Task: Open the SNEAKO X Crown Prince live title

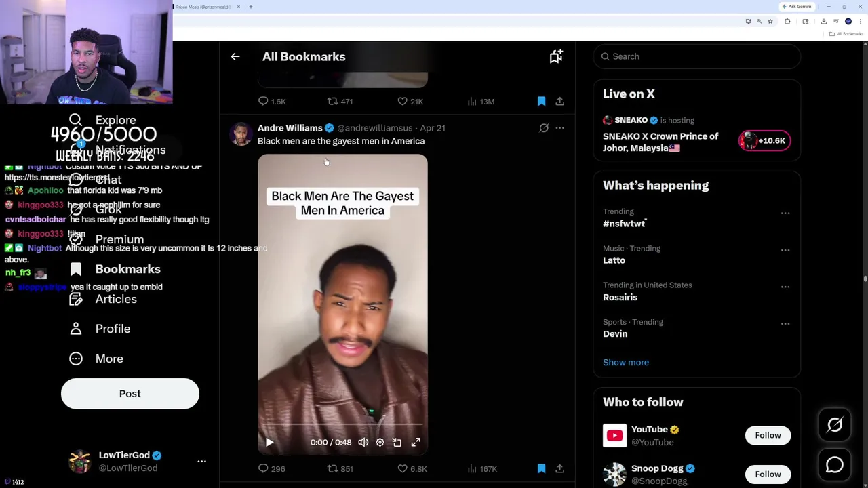Action: click(x=660, y=142)
